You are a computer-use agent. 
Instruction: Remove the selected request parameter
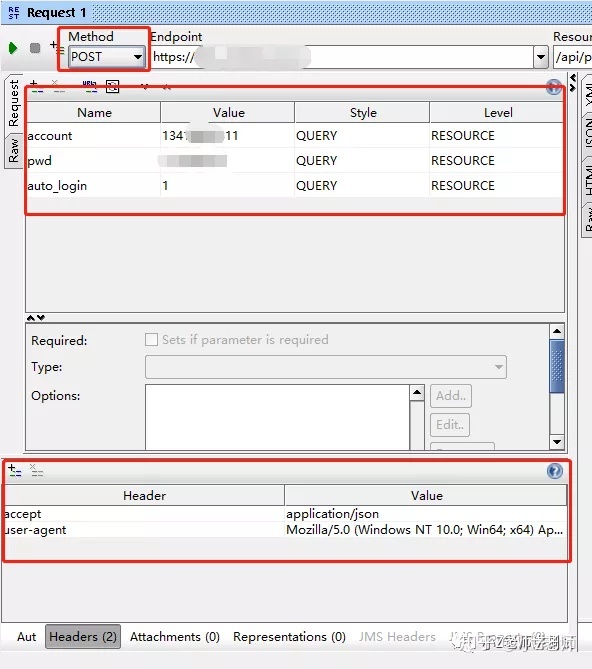(x=58, y=87)
